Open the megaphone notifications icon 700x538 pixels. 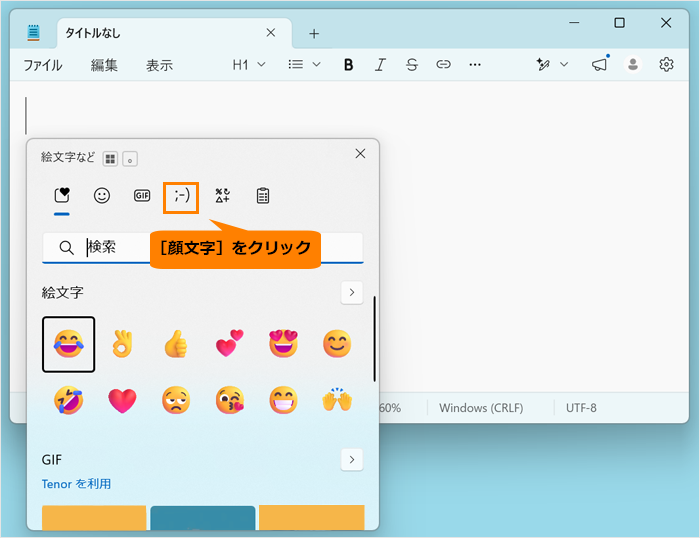pos(600,64)
